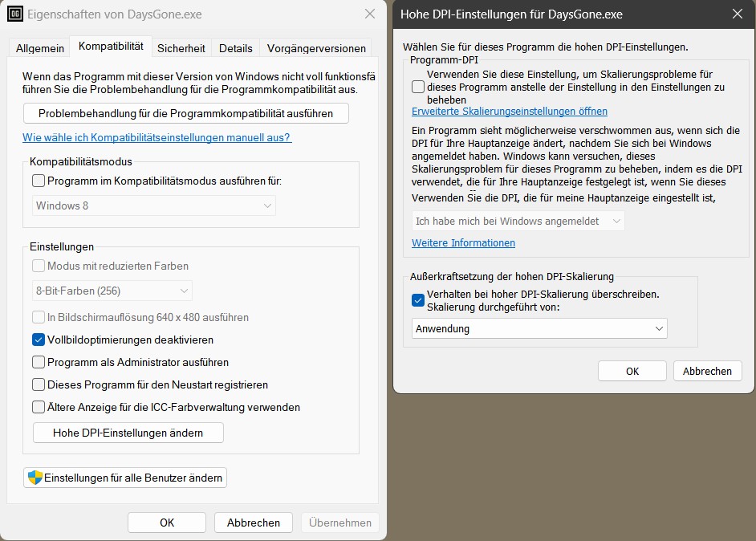The height and width of the screenshot is (541, 756).
Task: Click Einstellungen für alle Benutzer ändern
Action: coord(125,478)
